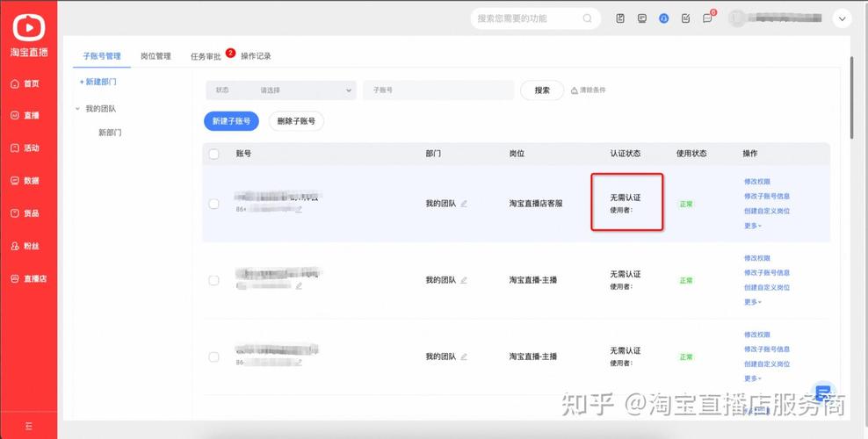This screenshot has height=439, width=868.
Task: Edit 我的团队 pencil in third account row
Action: [x=464, y=356]
